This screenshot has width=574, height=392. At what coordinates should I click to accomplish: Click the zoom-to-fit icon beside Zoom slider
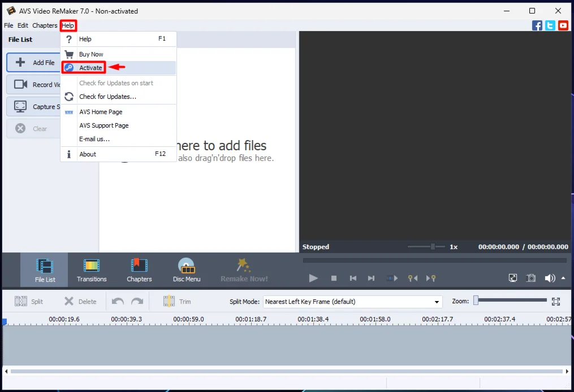click(556, 302)
